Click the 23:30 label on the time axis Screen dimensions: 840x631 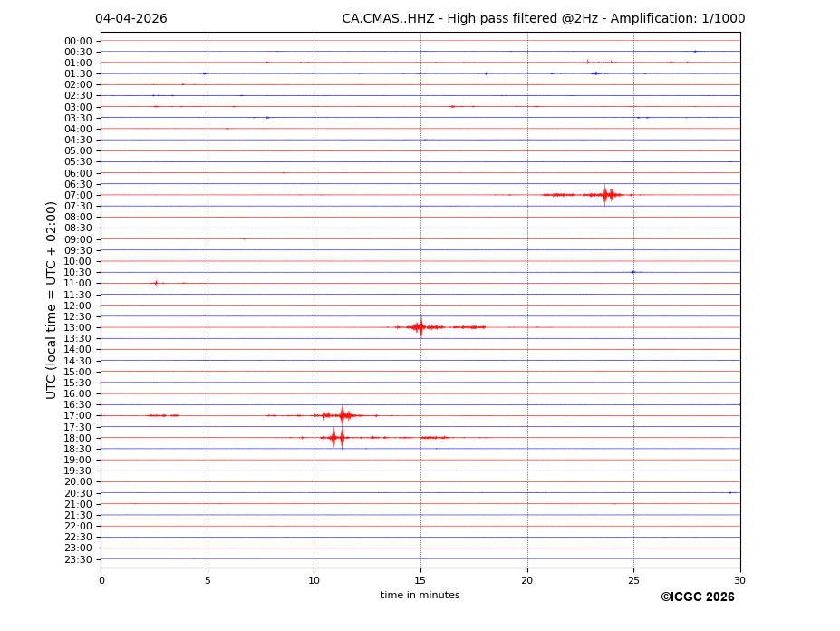(x=77, y=559)
